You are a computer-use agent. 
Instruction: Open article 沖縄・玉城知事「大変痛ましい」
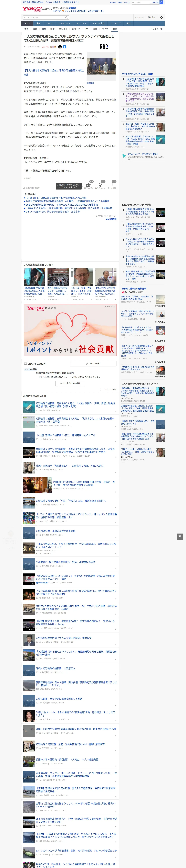[70, 466]
